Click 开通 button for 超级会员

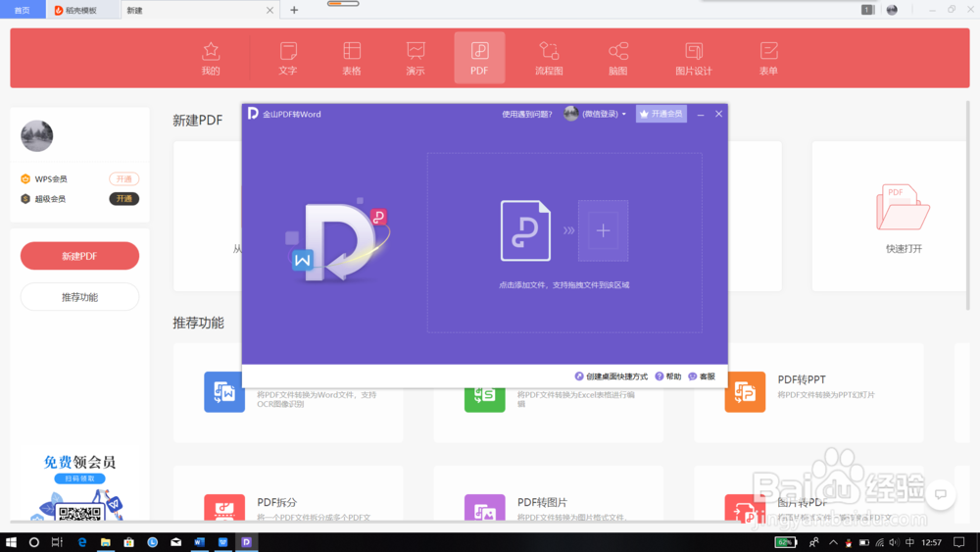coord(123,199)
